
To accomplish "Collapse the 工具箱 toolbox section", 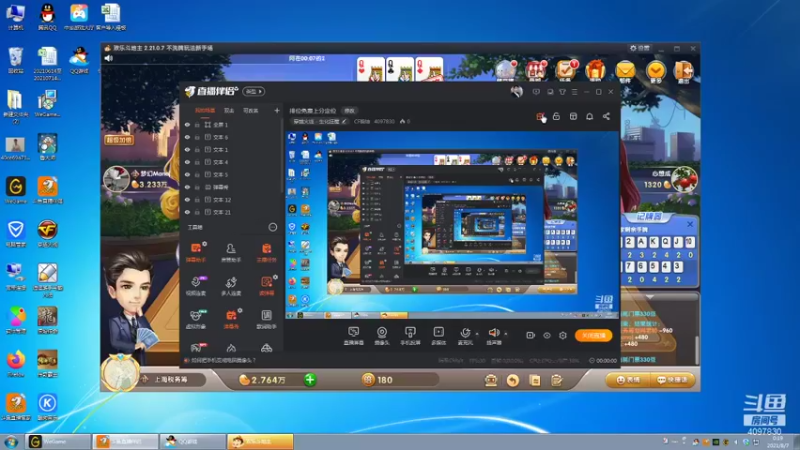I will coord(272,227).
